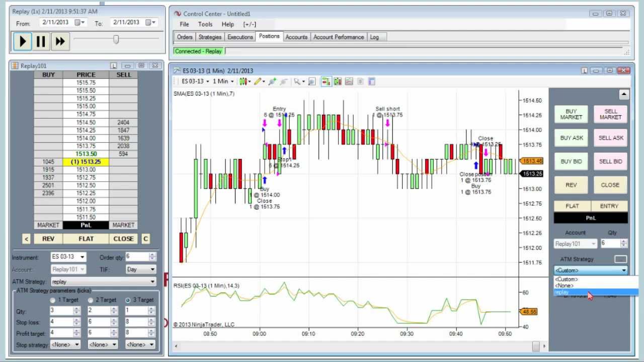Open the first Stop strategy dropdown
The image size is (644, 362).
point(65,345)
